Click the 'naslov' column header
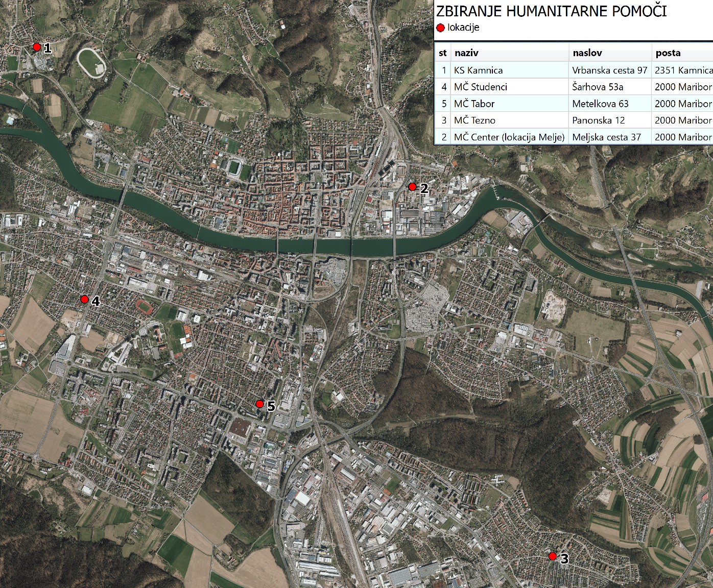Screen dimensions: 713x588 click(x=610, y=53)
